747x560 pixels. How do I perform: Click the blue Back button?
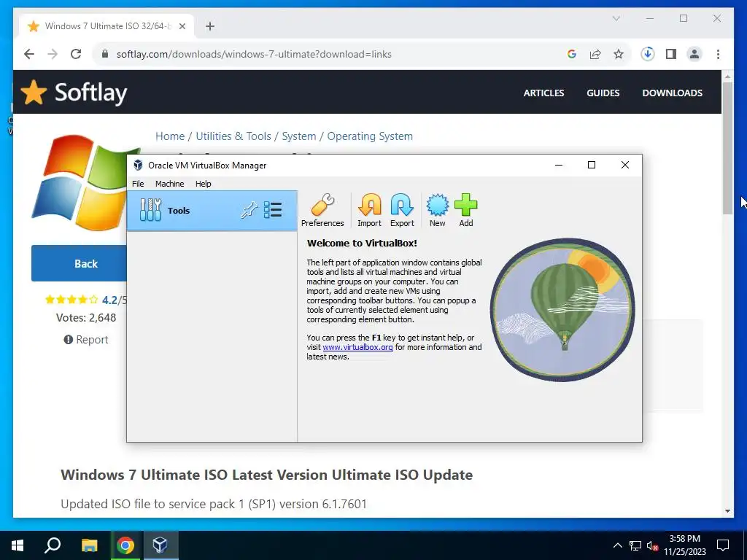[x=79, y=263]
